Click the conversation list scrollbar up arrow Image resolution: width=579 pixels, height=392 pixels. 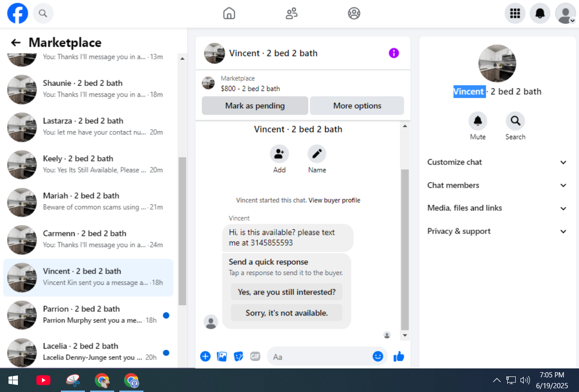tap(183, 58)
